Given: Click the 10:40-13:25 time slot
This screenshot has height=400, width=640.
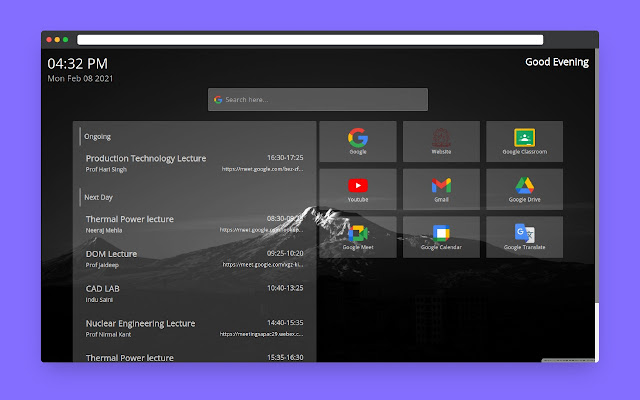Looking at the screenshot, I should (285, 288).
